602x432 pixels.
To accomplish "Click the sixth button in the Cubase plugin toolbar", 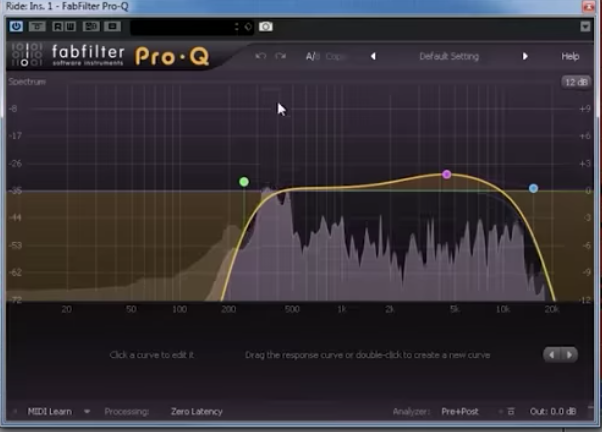I will 112,26.
